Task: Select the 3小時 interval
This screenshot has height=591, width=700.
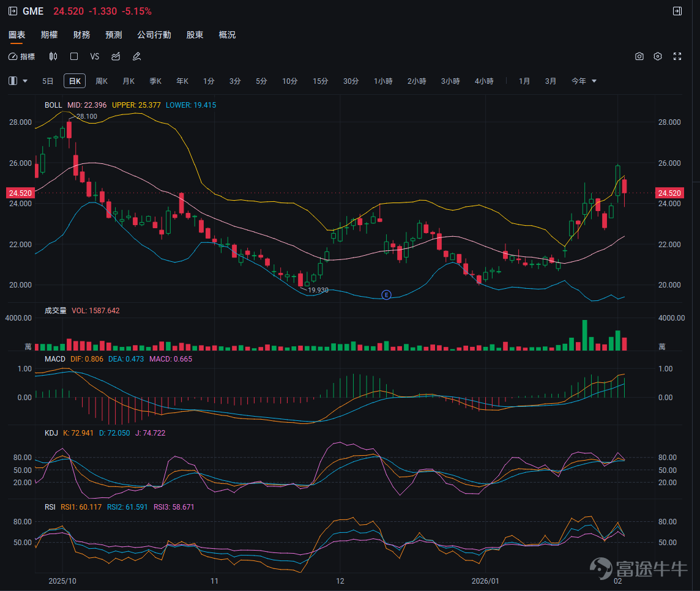Action: (450, 81)
